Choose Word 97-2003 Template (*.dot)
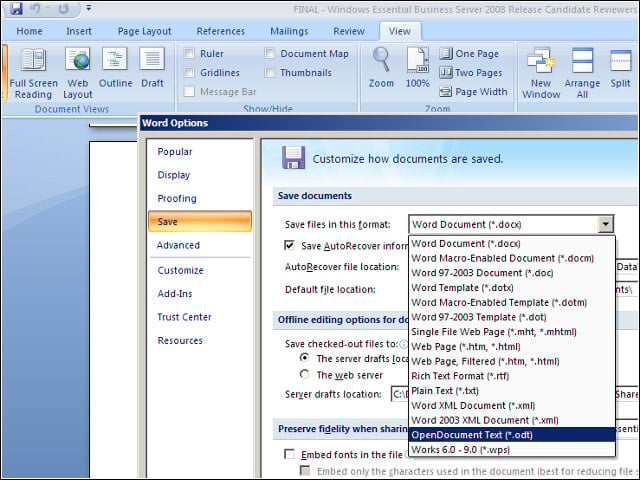 coord(512,317)
